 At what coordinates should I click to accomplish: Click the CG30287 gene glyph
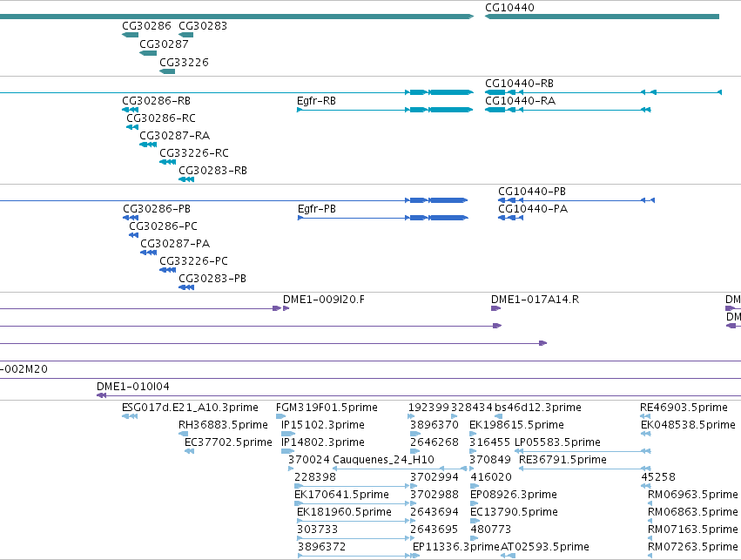148,53
